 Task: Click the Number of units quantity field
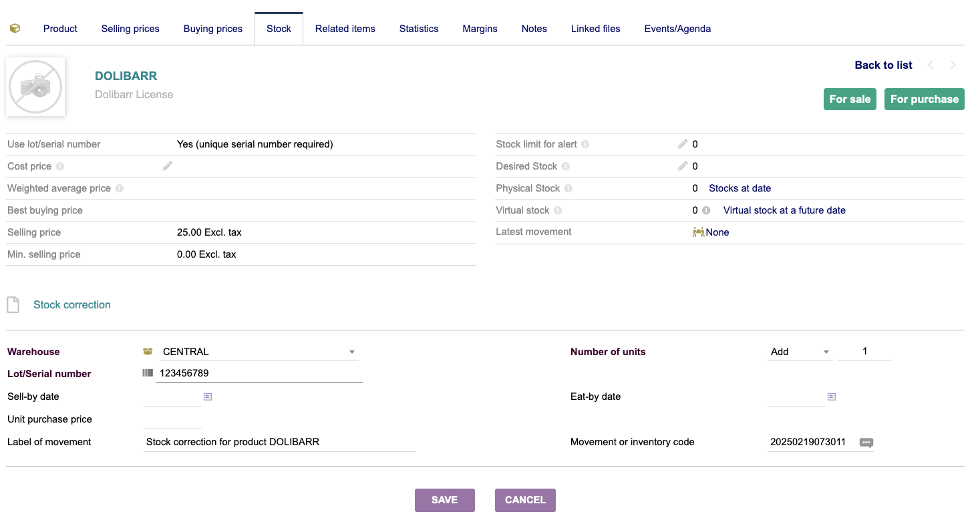tap(864, 351)
